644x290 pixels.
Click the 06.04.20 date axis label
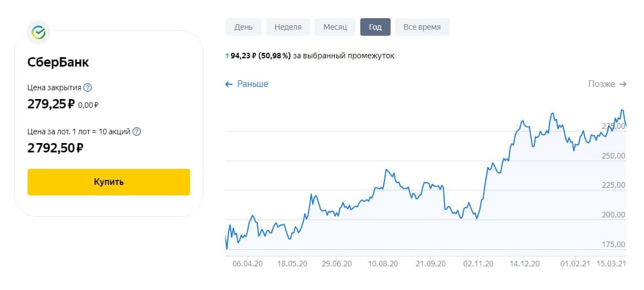coord(247,264)
